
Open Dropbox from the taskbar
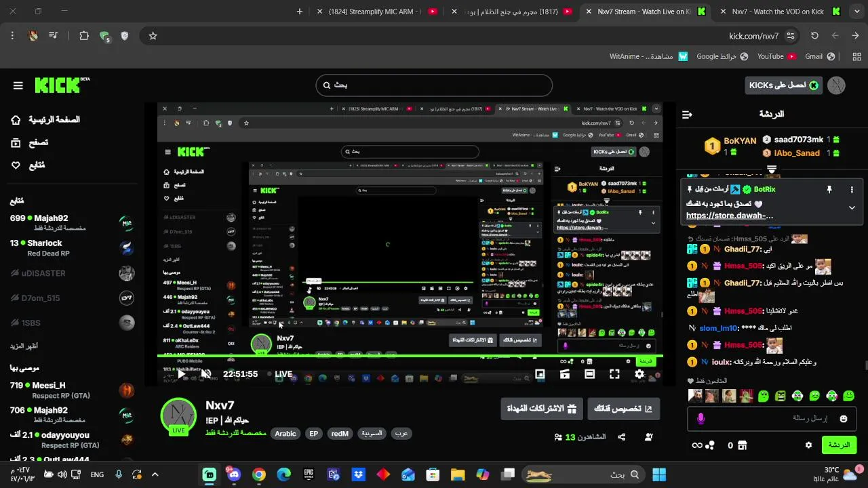[358, 474]
